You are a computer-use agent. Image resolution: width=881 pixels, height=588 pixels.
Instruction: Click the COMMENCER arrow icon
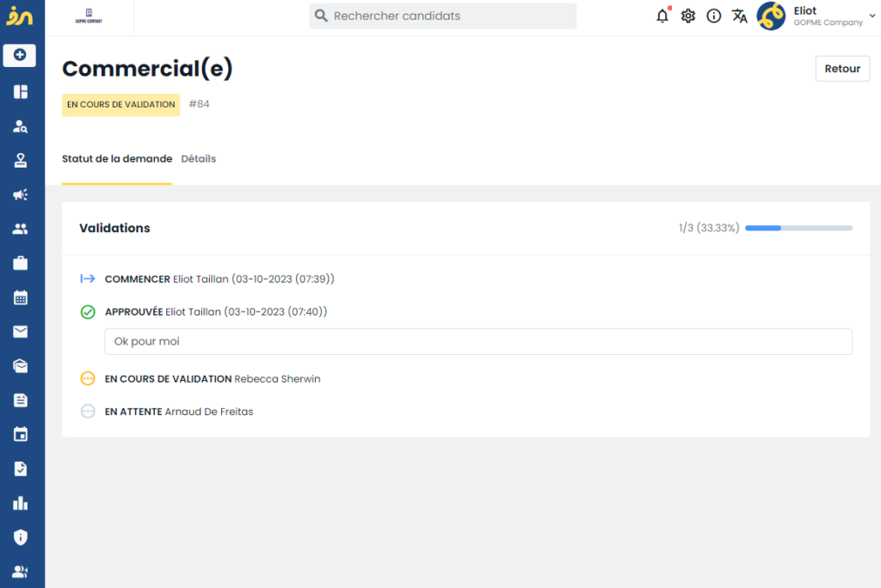(x=88, y=279)
